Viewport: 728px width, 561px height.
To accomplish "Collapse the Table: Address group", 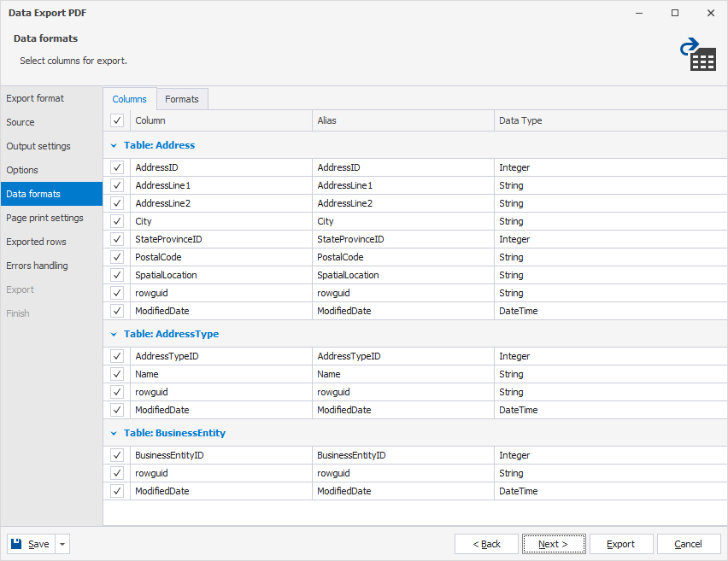I will (x=114, y=146).
